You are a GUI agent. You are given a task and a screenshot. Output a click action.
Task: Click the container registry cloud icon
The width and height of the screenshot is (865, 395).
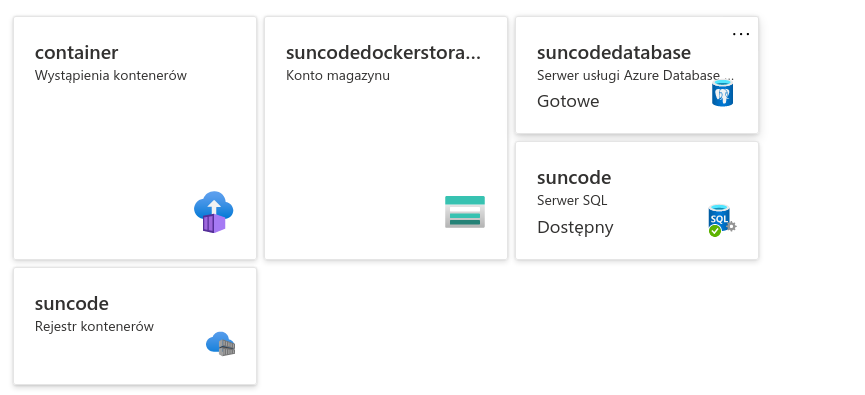(221, 344)
